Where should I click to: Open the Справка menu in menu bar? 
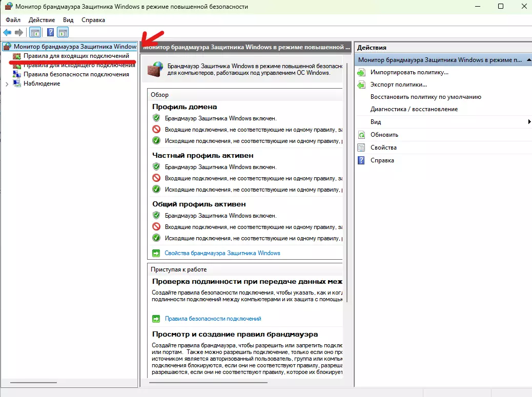[93, 20]
